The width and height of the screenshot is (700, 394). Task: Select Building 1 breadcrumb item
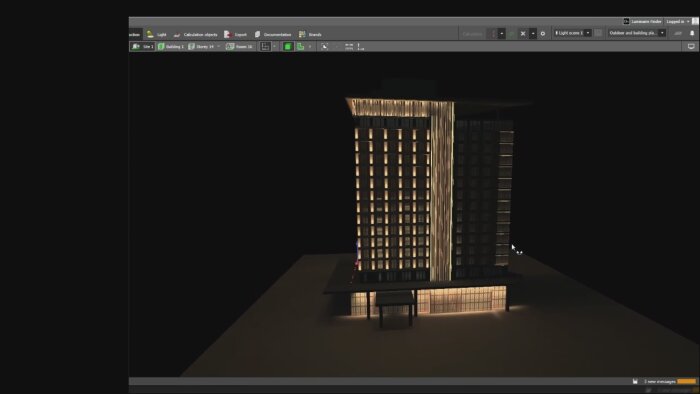pyautogui.click(x=171, y=46)
